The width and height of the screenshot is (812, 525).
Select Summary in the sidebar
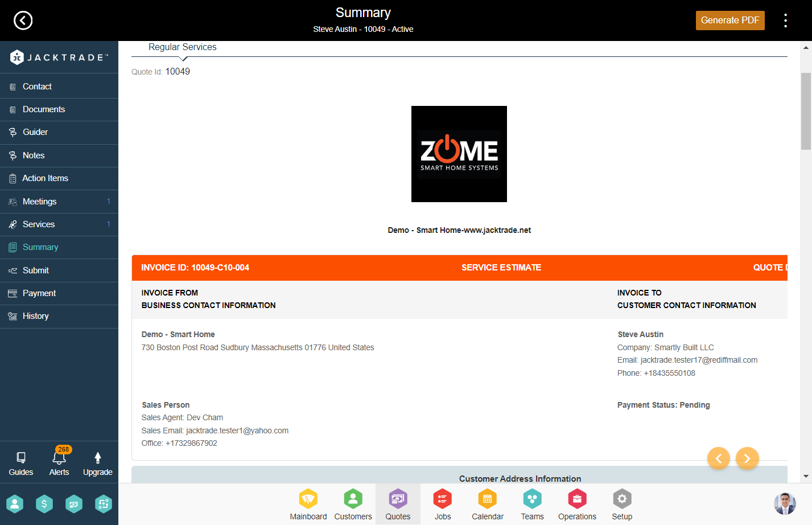coord(59,247)
